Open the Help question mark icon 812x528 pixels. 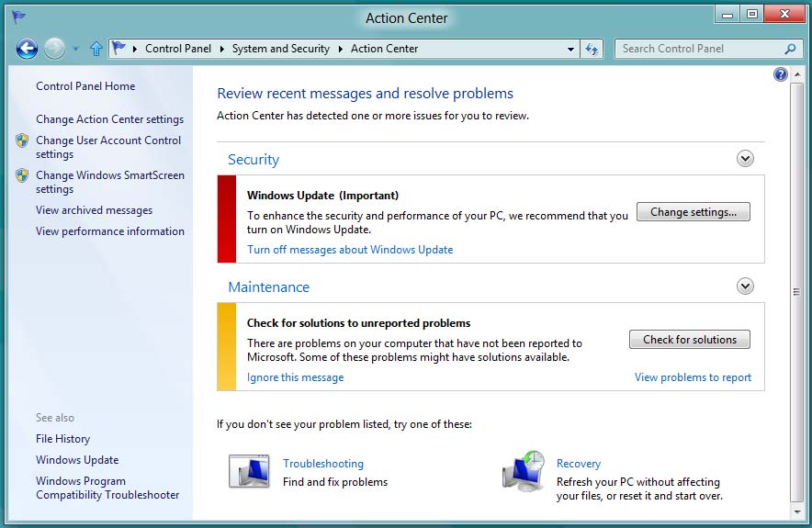[x=780, y=74]
